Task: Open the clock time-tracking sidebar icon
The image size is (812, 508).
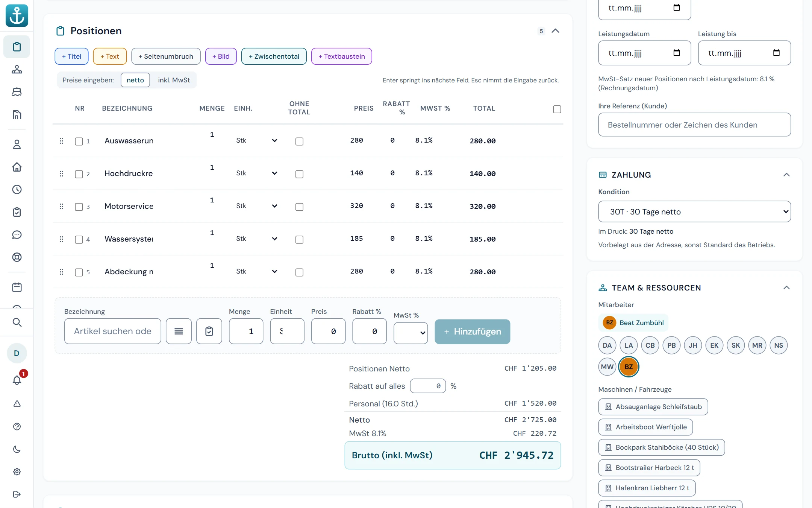Action: tap(17, 190)
